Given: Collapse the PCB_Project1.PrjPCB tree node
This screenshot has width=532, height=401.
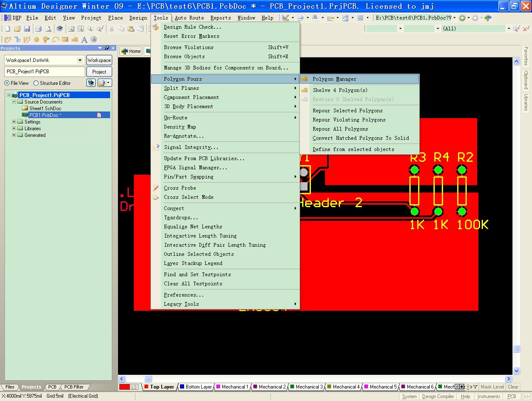Looking at the screenshot, I should click(x=9, y=95).
